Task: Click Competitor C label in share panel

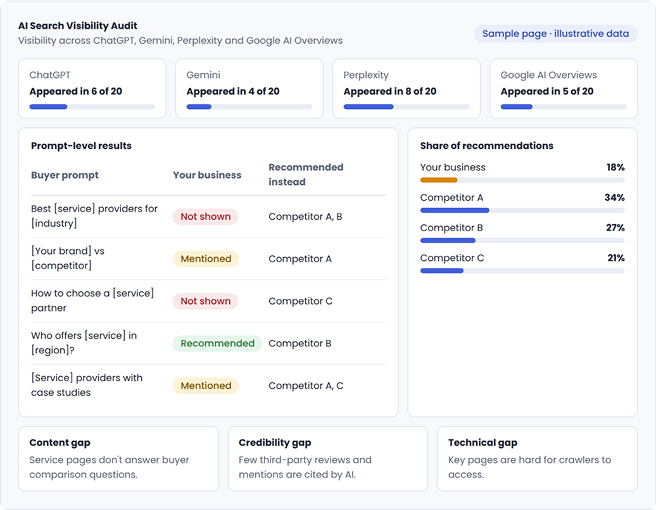Action: (452, 258)
